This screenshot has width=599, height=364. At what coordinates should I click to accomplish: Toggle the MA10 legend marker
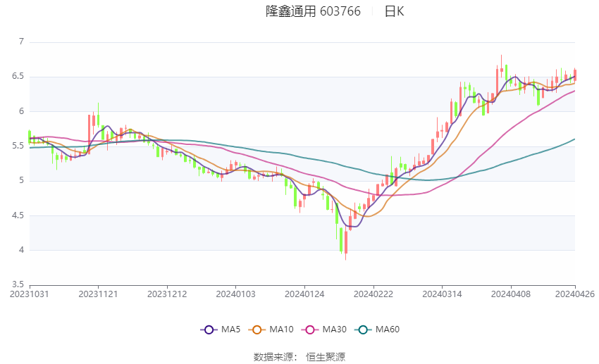click(x=257, y=330)
